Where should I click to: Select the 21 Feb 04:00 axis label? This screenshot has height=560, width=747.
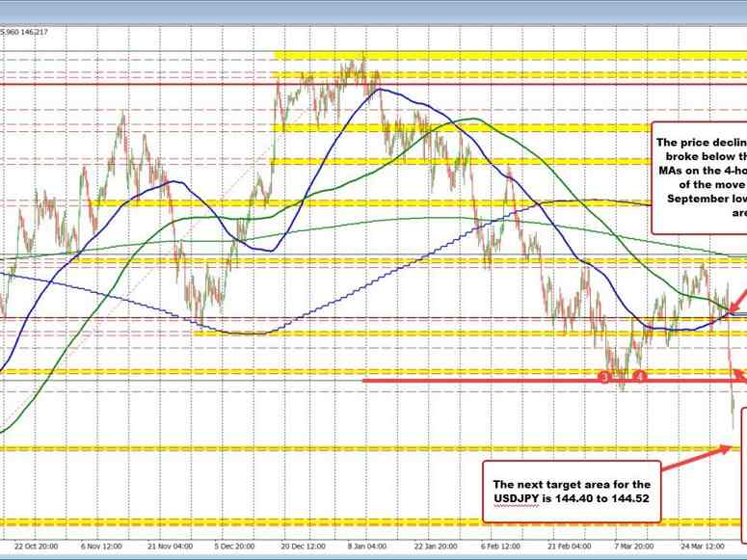[x=570, y=546]
